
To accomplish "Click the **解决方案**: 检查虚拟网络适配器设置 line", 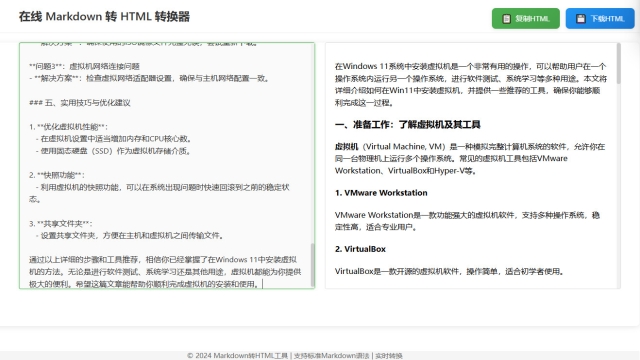I will tap(149, 78).
